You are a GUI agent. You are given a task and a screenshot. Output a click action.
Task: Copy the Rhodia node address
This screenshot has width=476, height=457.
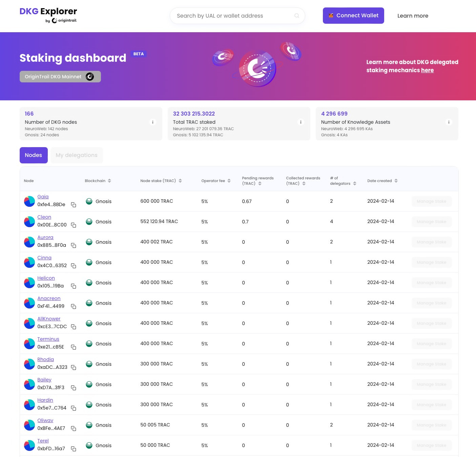(x=74, y=367)
